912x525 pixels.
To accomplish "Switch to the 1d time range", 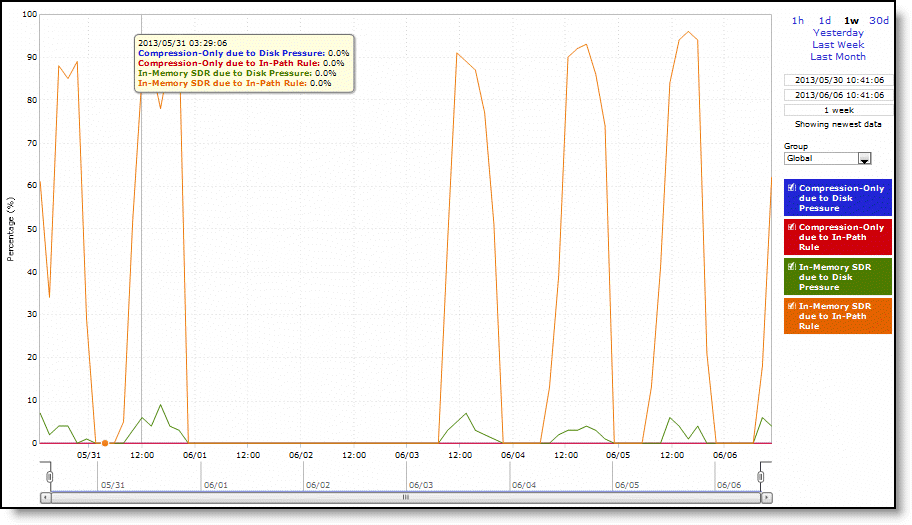I will 825,20.
